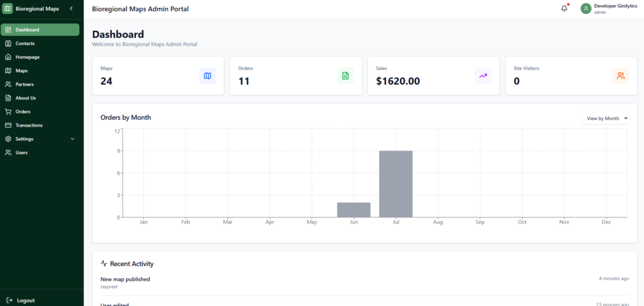Click the 4 minutes ago timestamp
This screenshot has height=306, width=644.
click(x=614, y=278)
